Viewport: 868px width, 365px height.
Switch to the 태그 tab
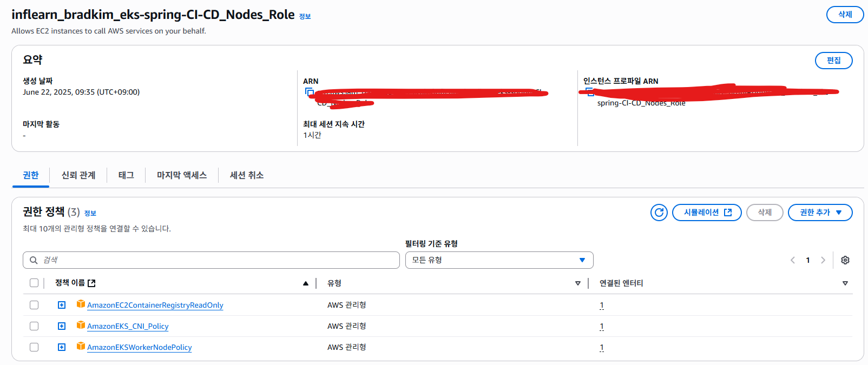[x=126, y=175]
